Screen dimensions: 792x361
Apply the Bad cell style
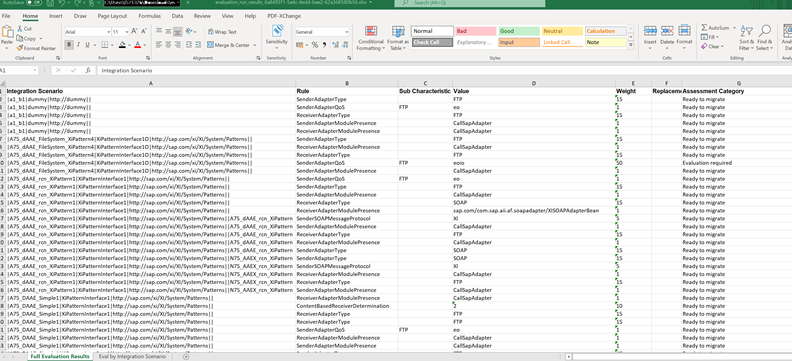coord(476,31)
